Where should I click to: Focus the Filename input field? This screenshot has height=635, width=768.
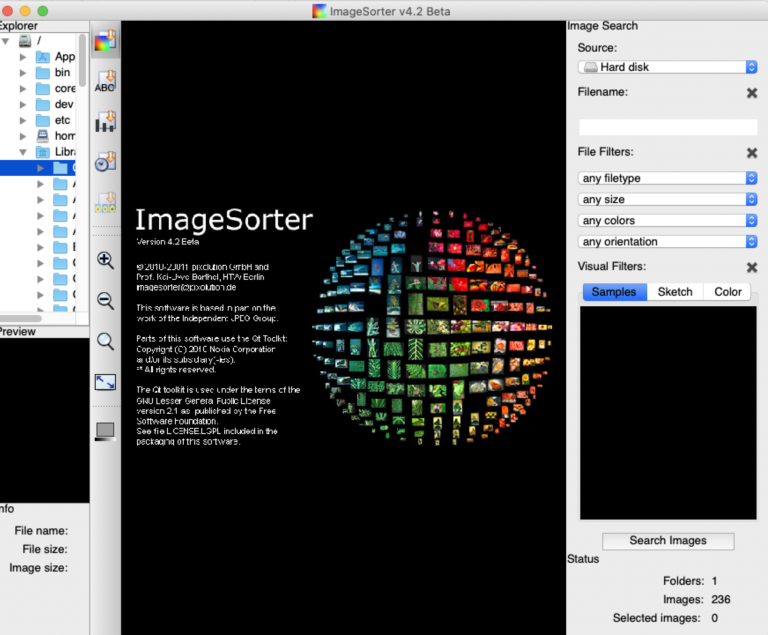coord(668,127)
